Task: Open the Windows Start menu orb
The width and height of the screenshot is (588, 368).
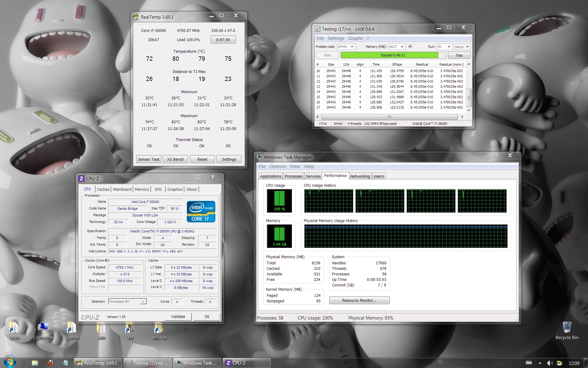Action: pyautogui.click(x=10, y=362)
